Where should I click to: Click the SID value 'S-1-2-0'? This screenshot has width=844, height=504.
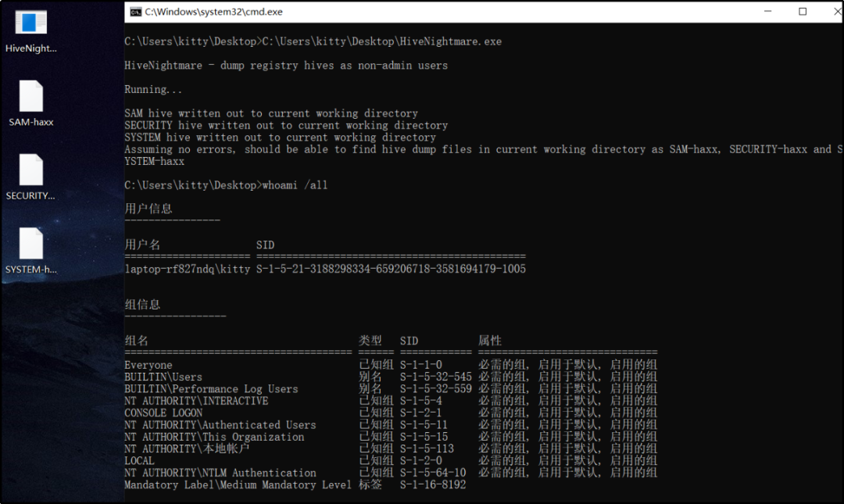[x=421, y=461]
